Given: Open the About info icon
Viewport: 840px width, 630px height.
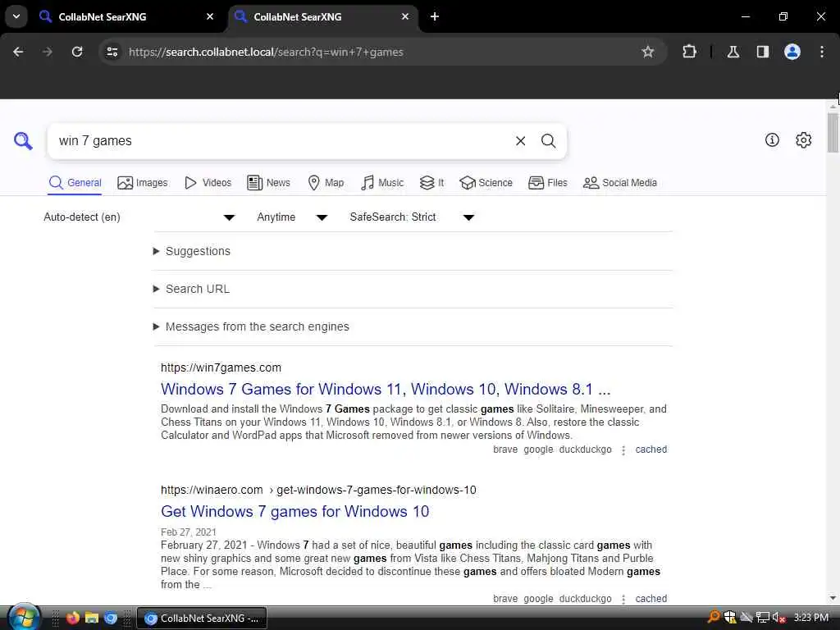Looking at the screenshot, I should 772,139.
